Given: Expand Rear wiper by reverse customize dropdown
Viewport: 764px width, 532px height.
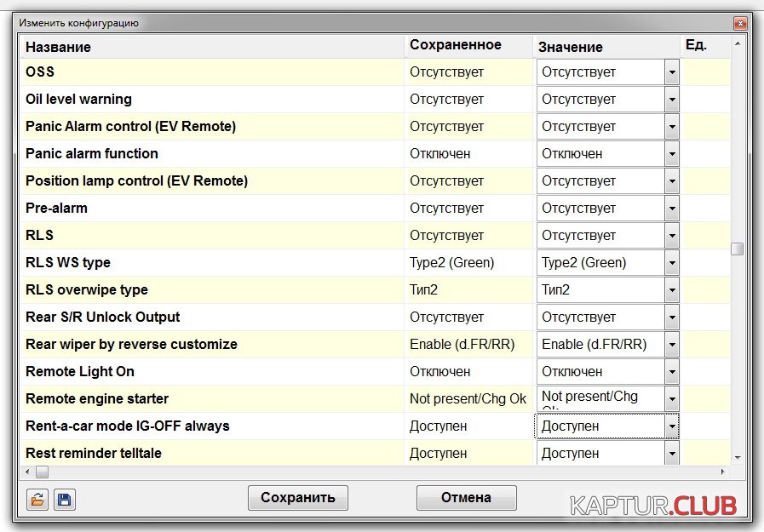Looking at the screenshot, I should 671,345.
